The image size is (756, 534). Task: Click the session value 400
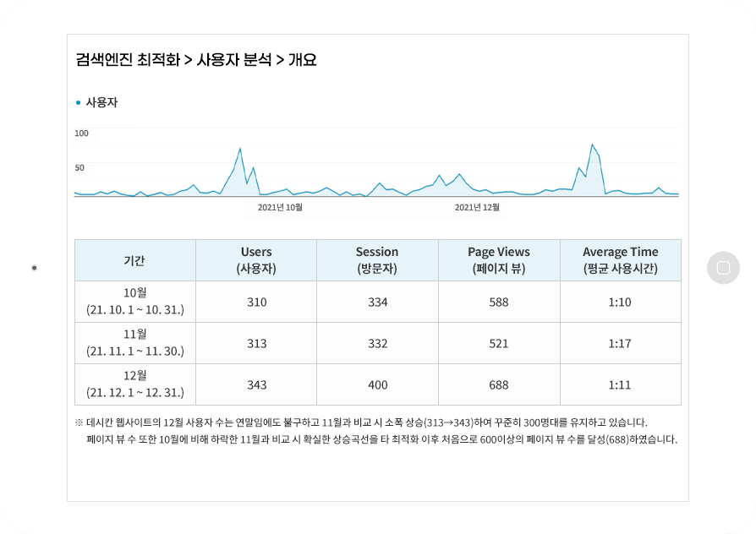click(x=377, y=385)
